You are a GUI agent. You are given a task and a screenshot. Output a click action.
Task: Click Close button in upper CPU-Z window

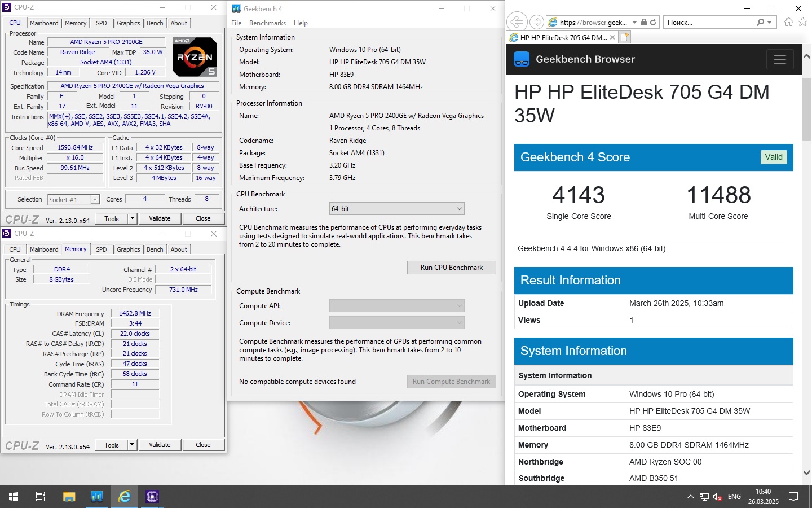pos(203,218)
